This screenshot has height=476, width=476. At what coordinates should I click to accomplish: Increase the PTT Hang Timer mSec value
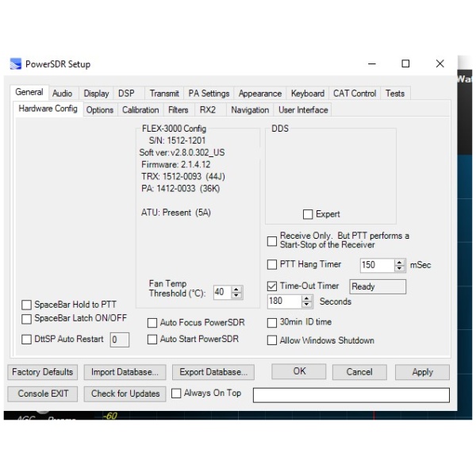coord(400,262)
